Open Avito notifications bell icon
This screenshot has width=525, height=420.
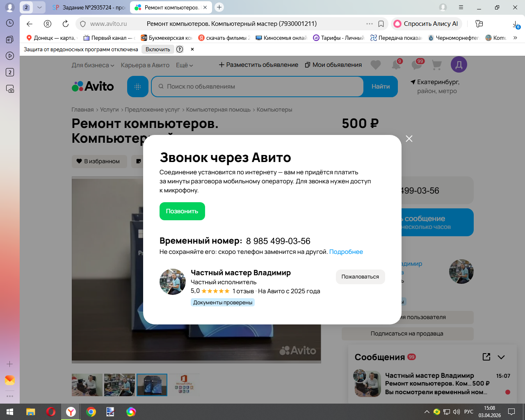pos(396,64)
